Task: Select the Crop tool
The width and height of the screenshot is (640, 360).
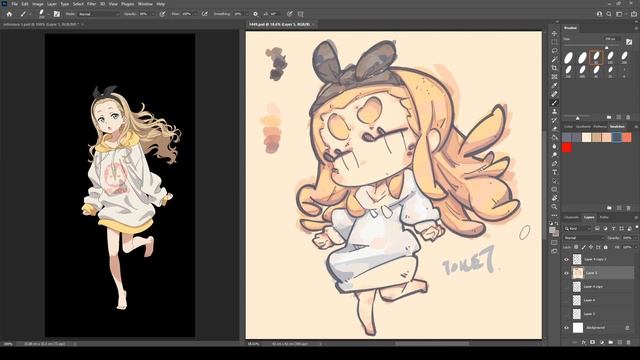Action: tap(554, 68)
